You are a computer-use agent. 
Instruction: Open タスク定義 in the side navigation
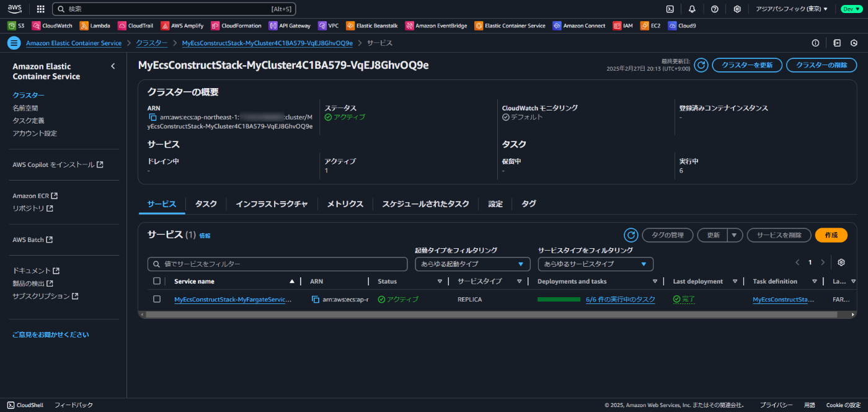click(x=29, y=120)
